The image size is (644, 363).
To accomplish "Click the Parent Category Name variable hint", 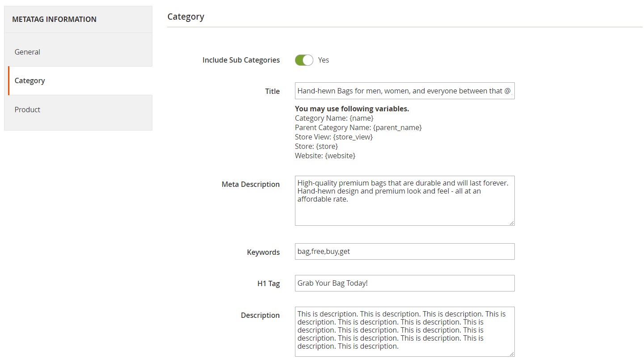I will [358, 127].
